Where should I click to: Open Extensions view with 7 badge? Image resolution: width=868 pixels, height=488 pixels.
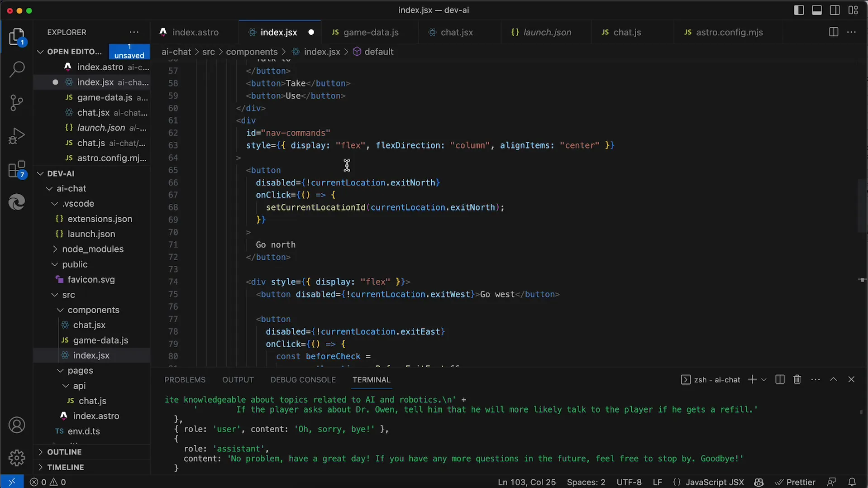click(x=17, y=170)
